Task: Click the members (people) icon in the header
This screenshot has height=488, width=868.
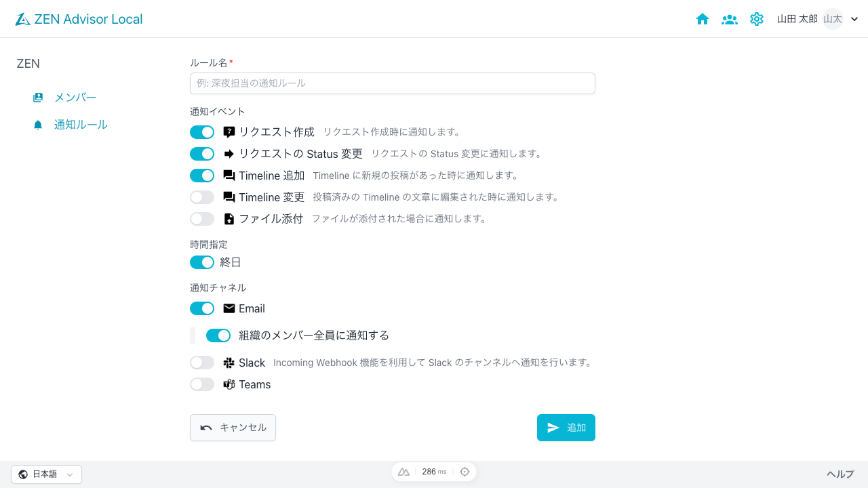Action: pyautogui.click(x=730, y=19)
